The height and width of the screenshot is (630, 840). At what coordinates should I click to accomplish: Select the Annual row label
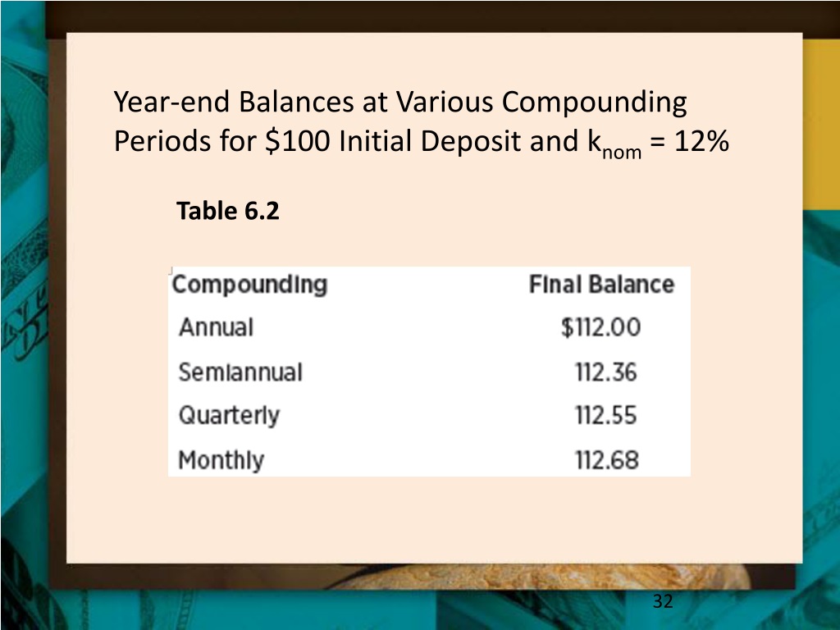[x=216, y=327]
